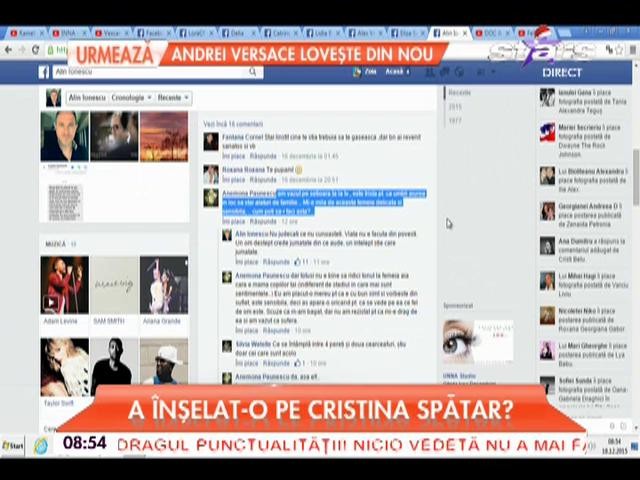Screen dimensions: 640x480
Task: Click the play icon on Adam Levine thumbnail
Action: point(51,302)
